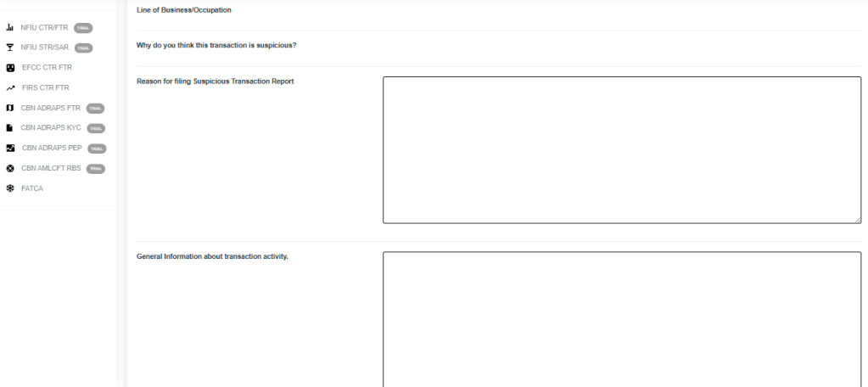
Task: Open the NFIU CTR/FTR menu item
Action: click(x=45, y=27)
